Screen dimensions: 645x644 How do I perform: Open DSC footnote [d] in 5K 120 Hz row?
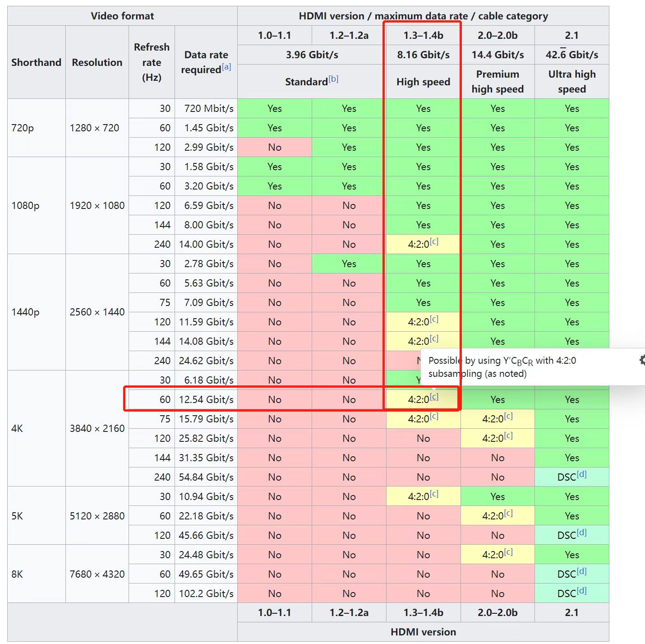click(582, 533)
